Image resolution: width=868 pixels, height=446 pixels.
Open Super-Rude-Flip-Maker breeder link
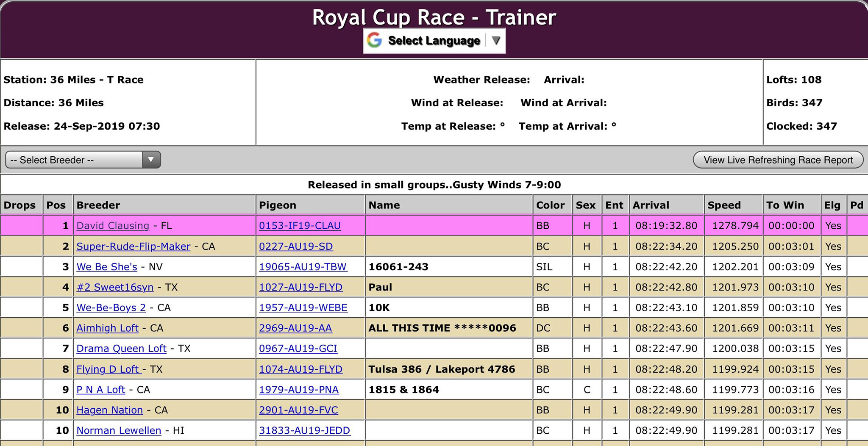[x=133, y=247]
